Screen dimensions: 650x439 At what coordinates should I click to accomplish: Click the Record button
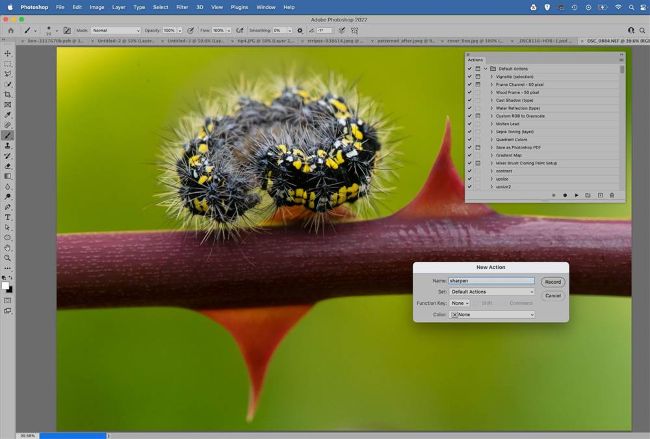coord(552,282)
